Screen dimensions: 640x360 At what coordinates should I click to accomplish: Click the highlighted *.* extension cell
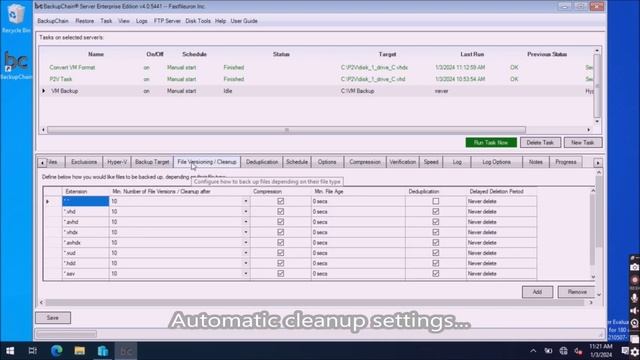click(x=85, y=201)
